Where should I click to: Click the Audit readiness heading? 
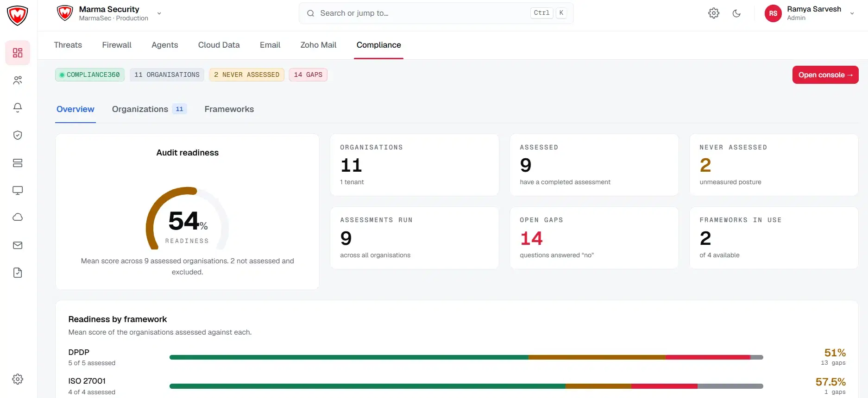tap(188, 153)
